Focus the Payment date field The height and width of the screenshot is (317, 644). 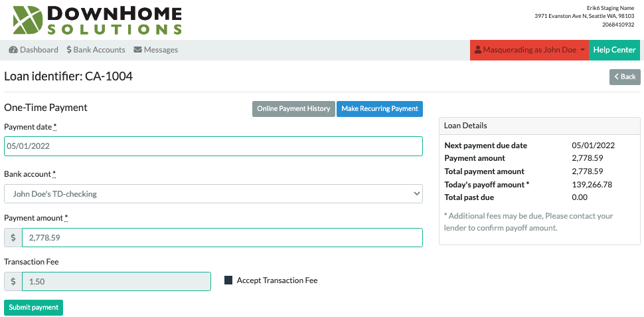[213, 146]
